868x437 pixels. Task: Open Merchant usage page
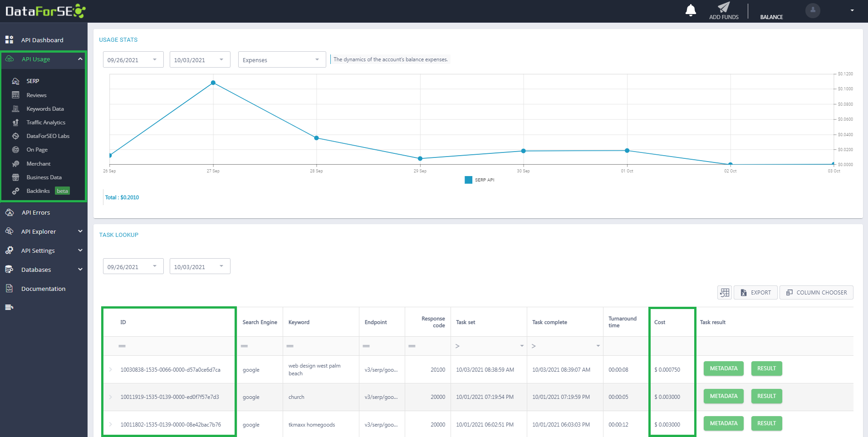pyautogui.click(x=38, y=163)
